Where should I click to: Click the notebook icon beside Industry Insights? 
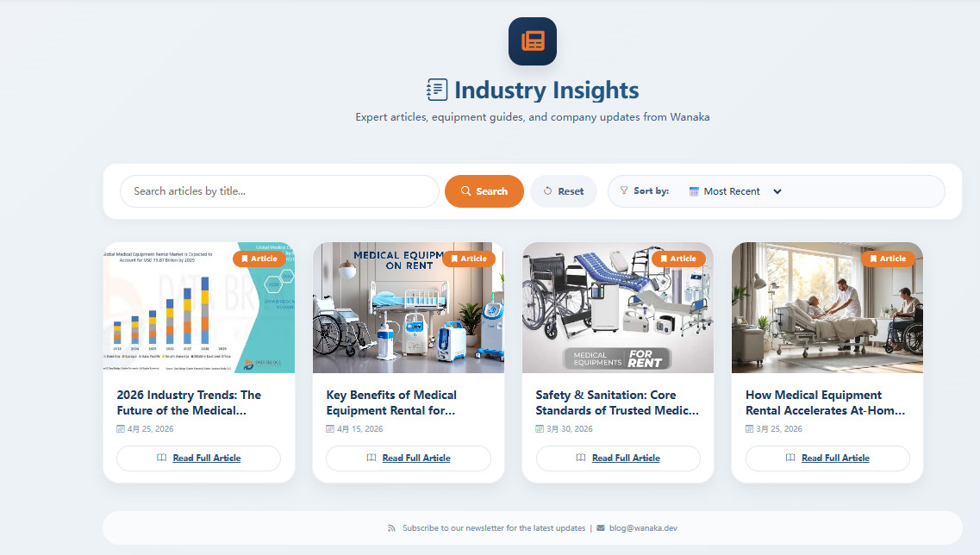click(x=437, y=90)
